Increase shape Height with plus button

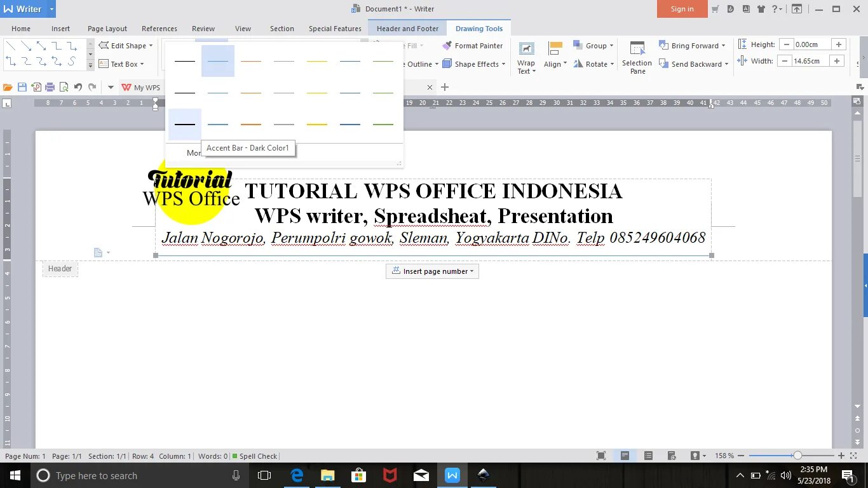coord(839,44)
